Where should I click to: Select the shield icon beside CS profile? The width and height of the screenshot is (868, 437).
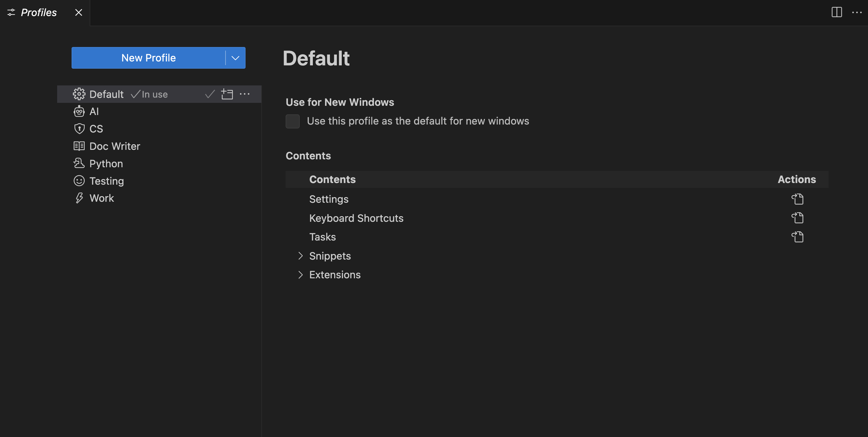(79, 129)
